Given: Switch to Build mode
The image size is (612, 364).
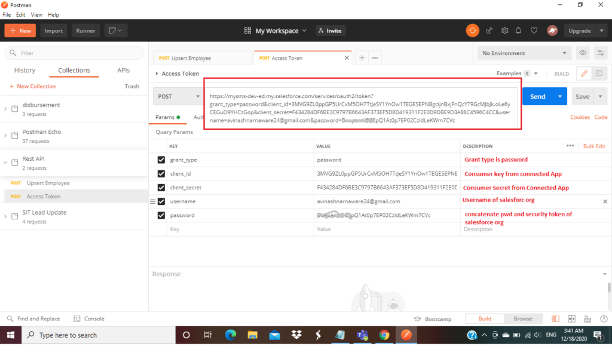Looking at the screenshot, I should 485,319.
